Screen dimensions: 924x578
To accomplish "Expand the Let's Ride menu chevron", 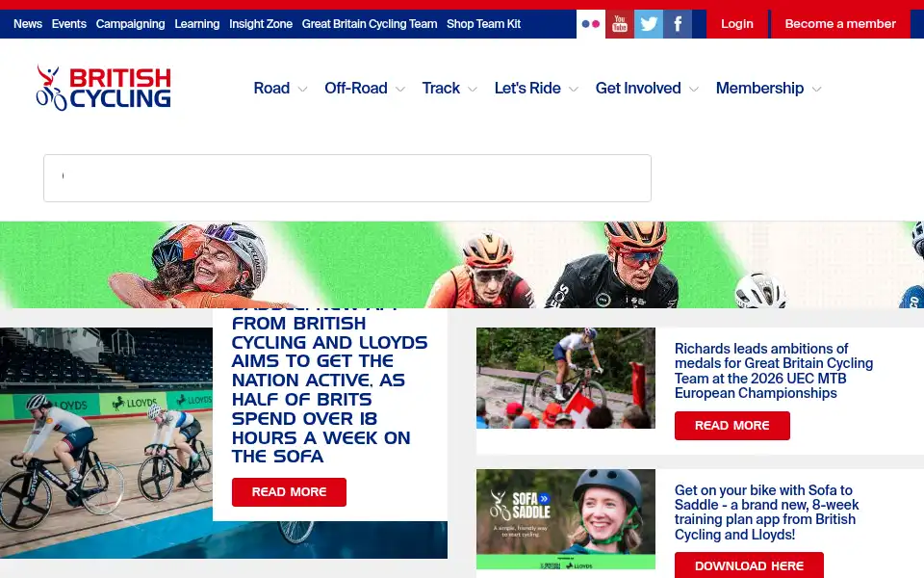I will [574, 89].
